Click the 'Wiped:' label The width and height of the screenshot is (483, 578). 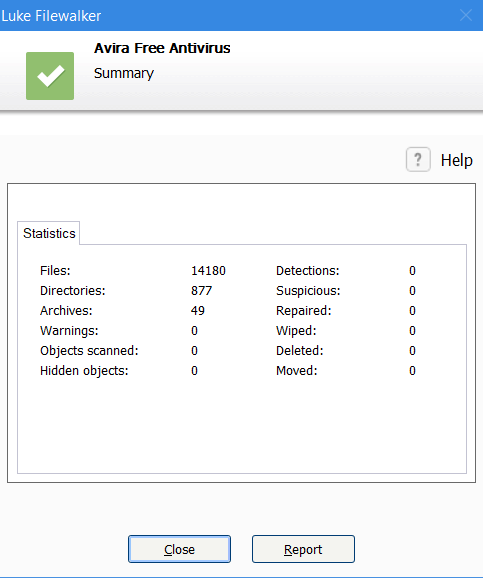coord(296,331)
